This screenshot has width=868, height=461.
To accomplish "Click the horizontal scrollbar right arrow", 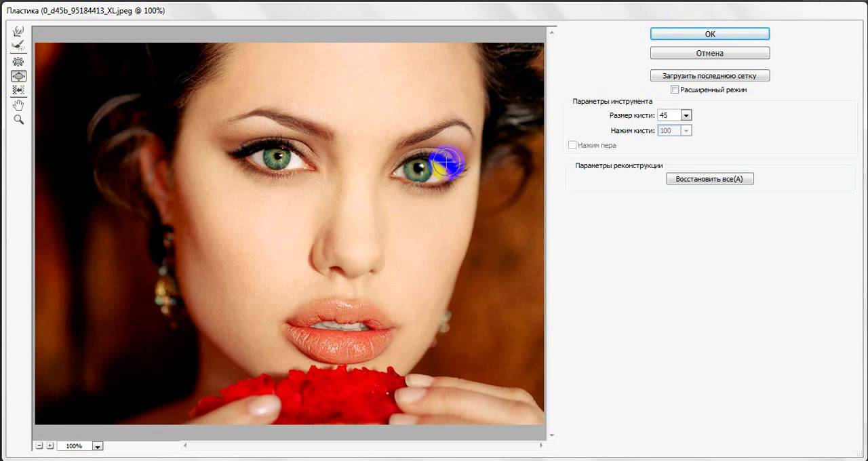I will pos(541,445).
